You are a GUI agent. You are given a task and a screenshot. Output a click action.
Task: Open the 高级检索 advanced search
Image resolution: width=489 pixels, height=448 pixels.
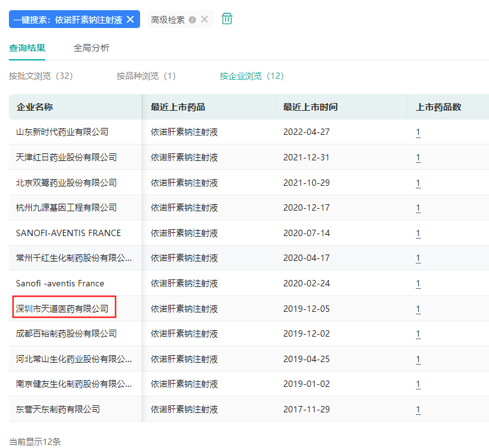167,20
